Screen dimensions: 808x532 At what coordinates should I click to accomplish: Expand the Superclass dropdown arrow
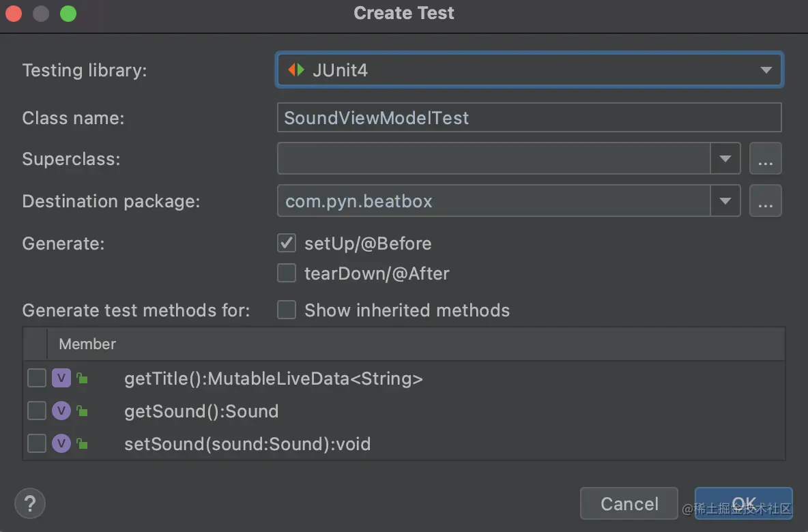click(x=725, y=159)
